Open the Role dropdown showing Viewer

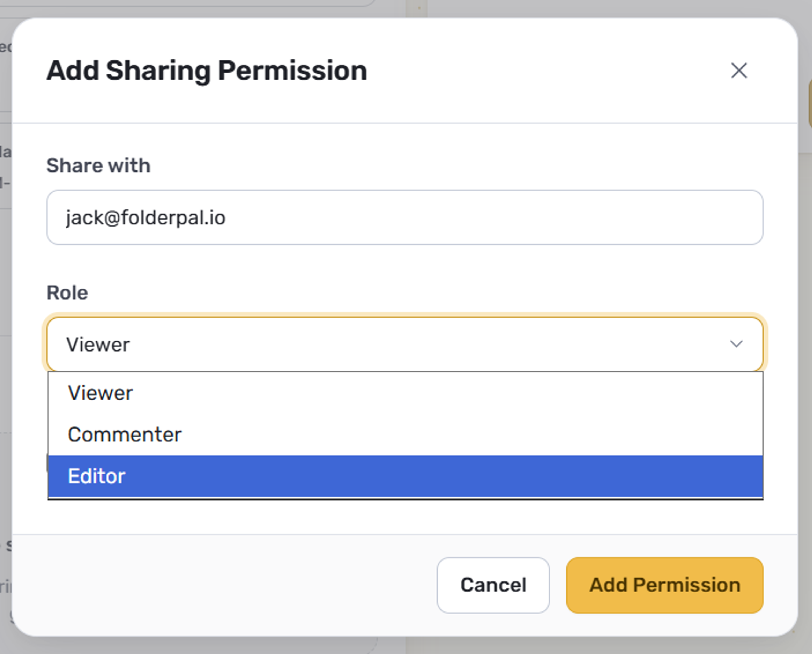(x=405, y=344)
